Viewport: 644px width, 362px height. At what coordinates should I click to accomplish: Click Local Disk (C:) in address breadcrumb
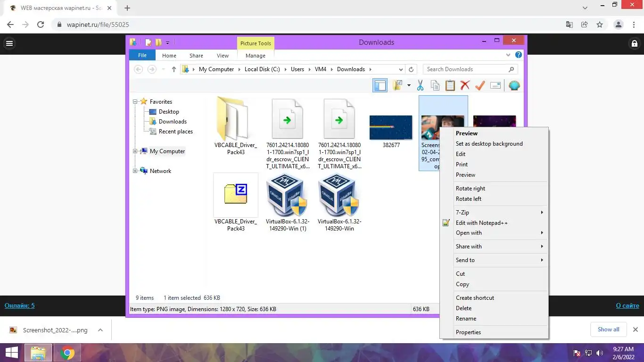pyautogui.click(x=262, y=69)
